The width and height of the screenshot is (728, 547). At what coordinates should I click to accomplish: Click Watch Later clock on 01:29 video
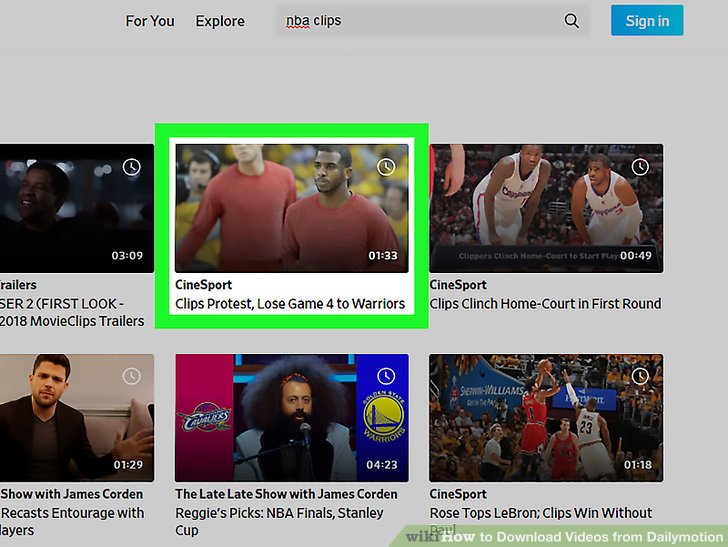tap(132, 376)
